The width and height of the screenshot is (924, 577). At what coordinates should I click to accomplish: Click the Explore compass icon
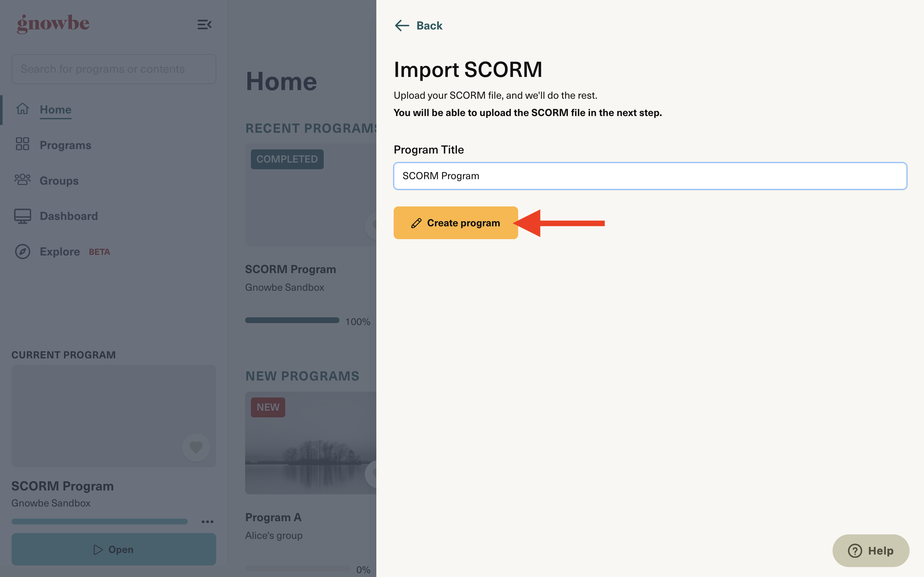[22, 252]
